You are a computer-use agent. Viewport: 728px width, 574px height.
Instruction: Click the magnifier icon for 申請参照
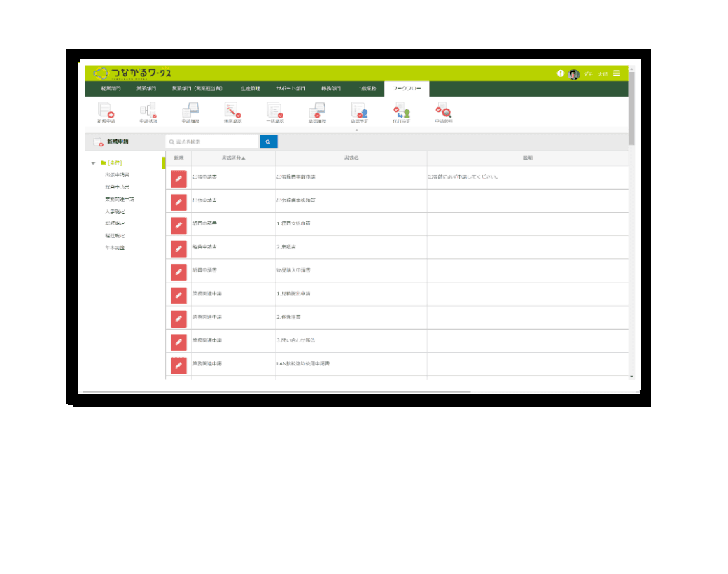click(443, 111)
